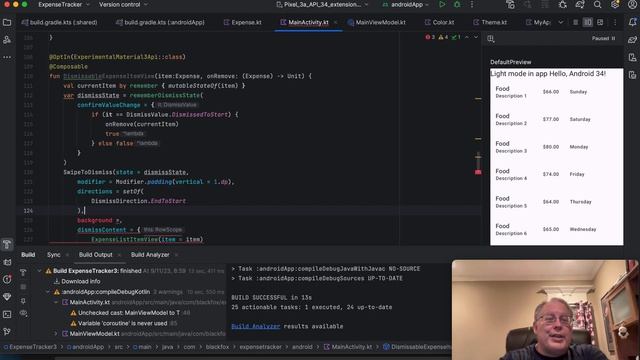The height and width of the screenshot is (360, 640).
Task: Click the green Run app icon
Action: tap(442, 4)
